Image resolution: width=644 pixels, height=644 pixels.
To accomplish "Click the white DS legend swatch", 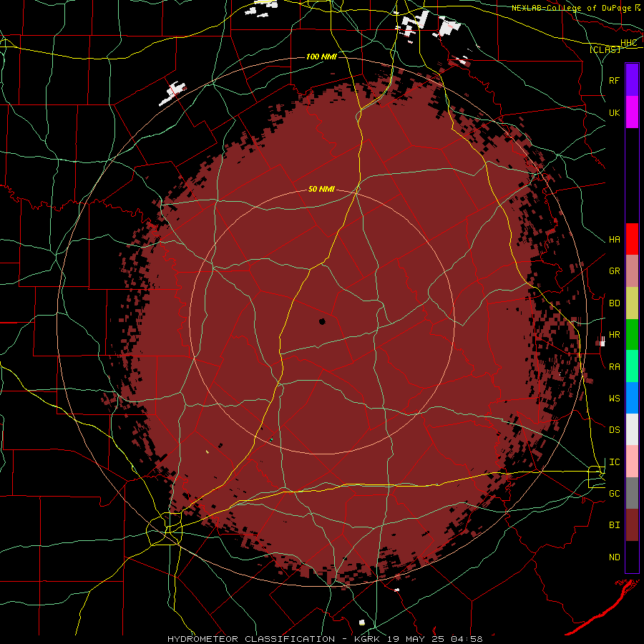I will tap(632, 429).
